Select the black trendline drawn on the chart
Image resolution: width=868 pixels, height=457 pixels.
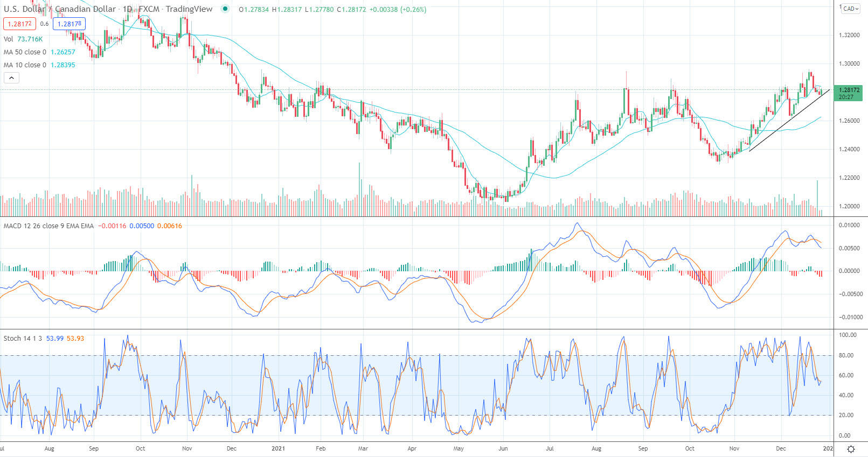(789, 121)
